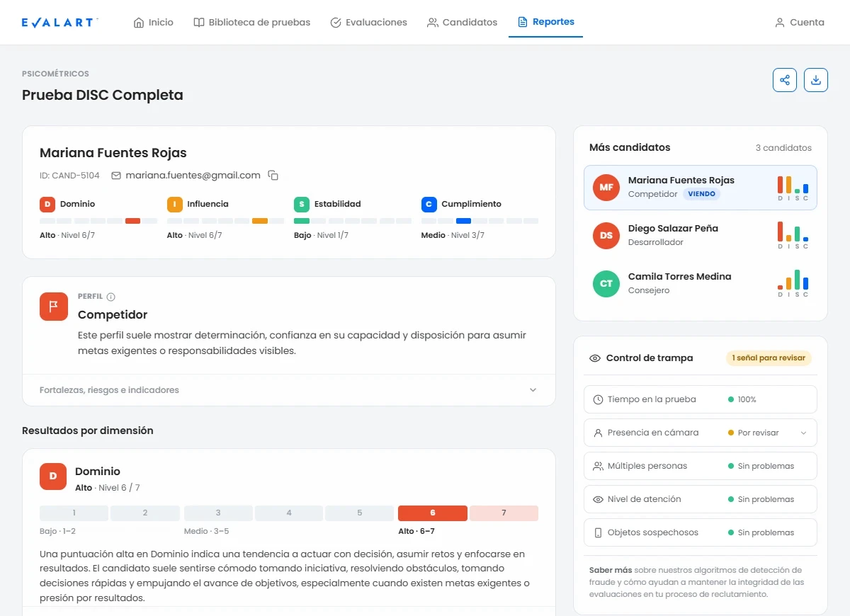The image size is (850, 616).
Task: Select candidate Diego Salazar Peña
Action: pyautogui.click(x=701, y=235)
